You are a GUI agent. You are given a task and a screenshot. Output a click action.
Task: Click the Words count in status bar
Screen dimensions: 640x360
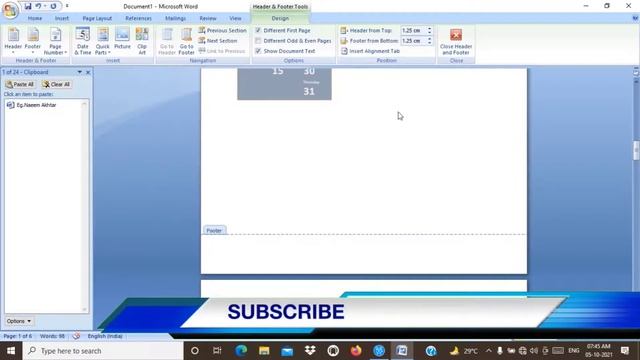[x=52, y=336]
